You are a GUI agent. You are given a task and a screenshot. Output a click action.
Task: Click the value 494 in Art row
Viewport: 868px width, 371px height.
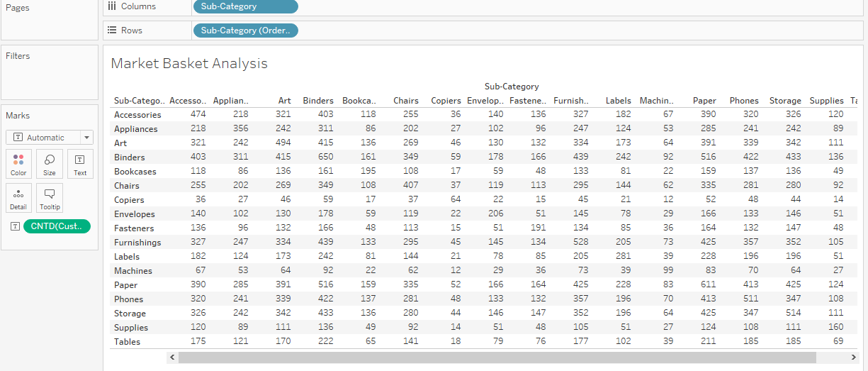283,143
